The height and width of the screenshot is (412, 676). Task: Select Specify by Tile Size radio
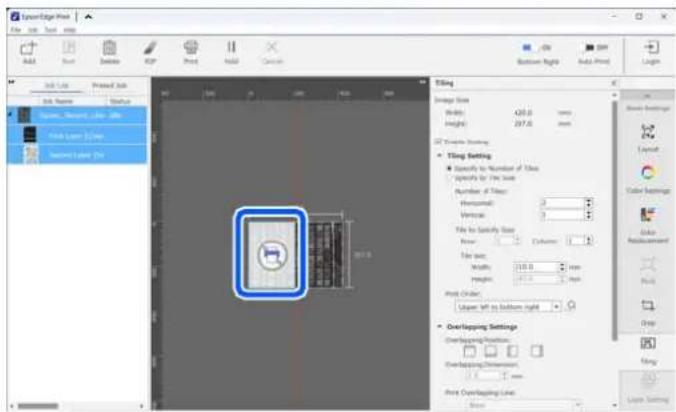click(449, 178)
